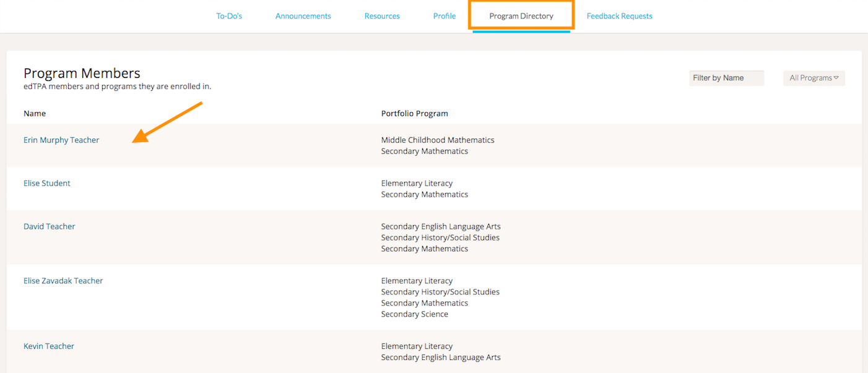The height and width of the screenshot is (373, 868).
Task: Click the Elise Student member link
Action: click(x=47, y=184)
